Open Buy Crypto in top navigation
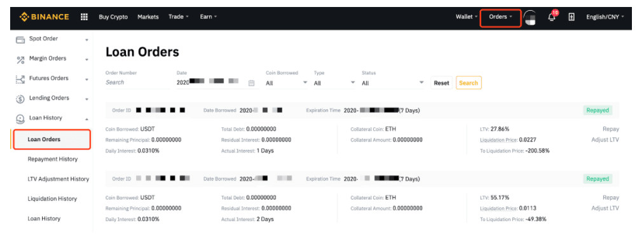Screen dimensions: 644x239 coord(113,17)
